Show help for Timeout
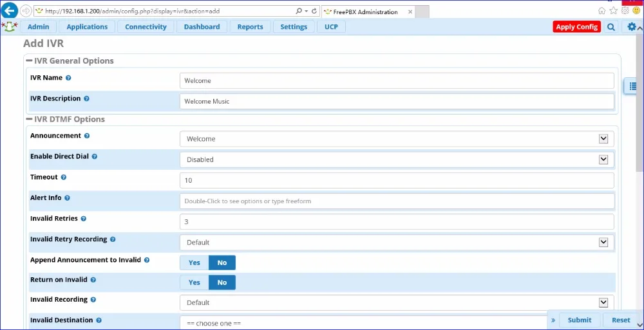Image resolution: width=644 pixels, height=330 pixels. [x=64, y=178]
